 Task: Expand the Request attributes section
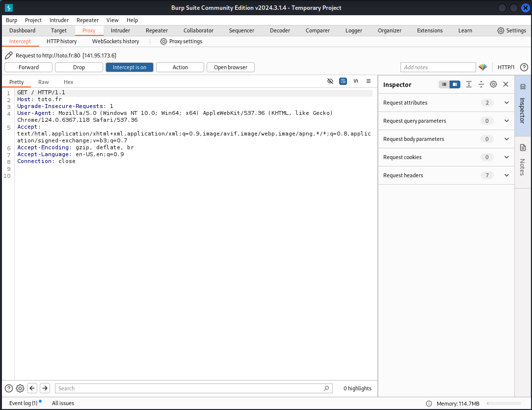506,103
